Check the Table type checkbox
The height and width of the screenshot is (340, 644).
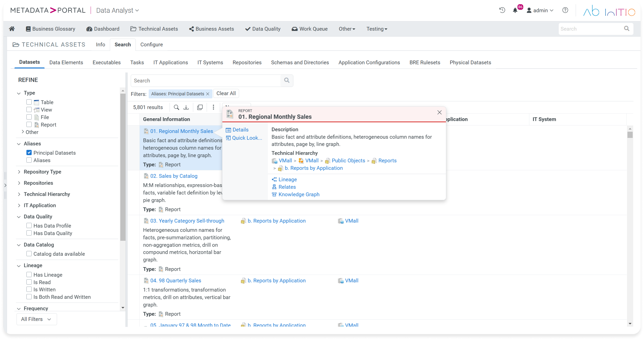(29, 102)
